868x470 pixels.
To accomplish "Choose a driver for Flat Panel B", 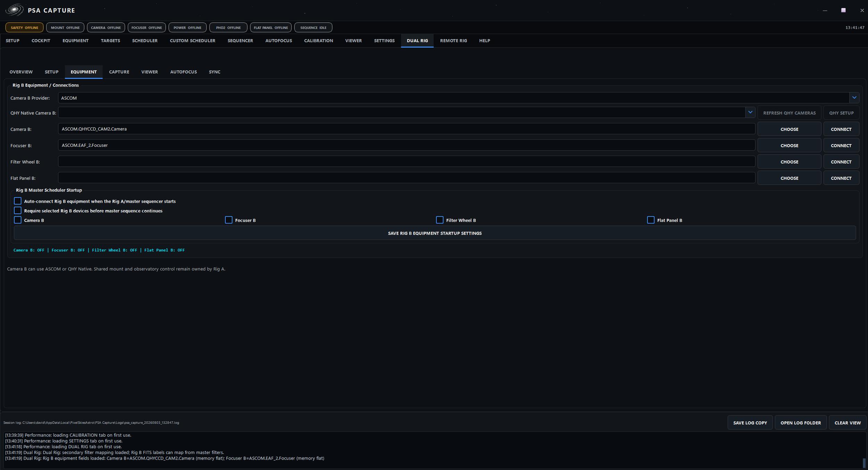I will point(789,178).
